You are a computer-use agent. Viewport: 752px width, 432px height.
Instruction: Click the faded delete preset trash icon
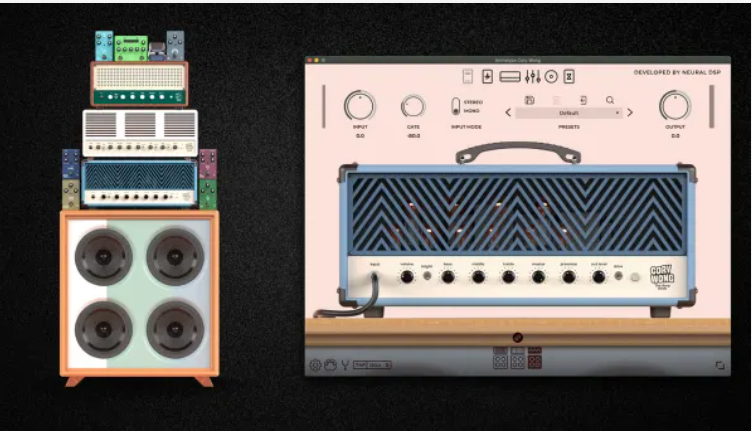[557, 100]
